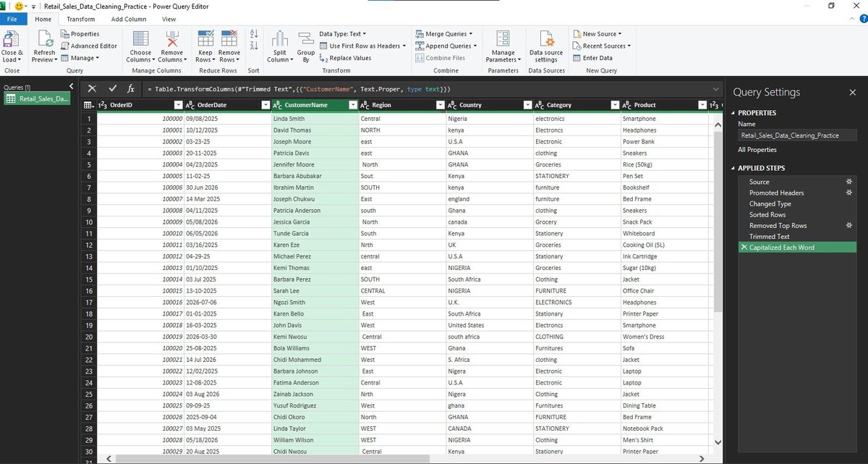Delete the Capitalized Each Word step
This screenshot has width=868, height=464.
coord(743,248)
